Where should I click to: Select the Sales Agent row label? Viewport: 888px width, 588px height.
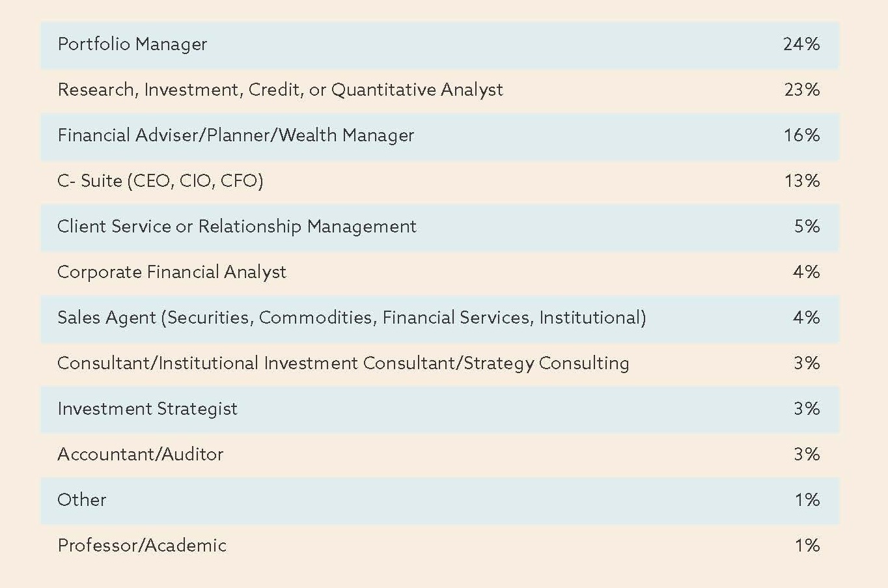pyautogui.click(x=352, y=318)
